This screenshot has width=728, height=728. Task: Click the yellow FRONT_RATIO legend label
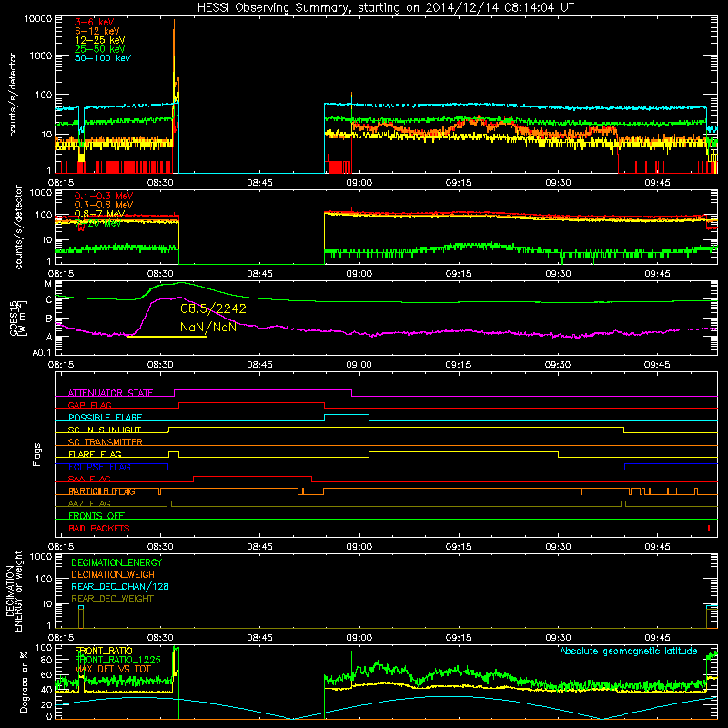(x=104, y=651)
